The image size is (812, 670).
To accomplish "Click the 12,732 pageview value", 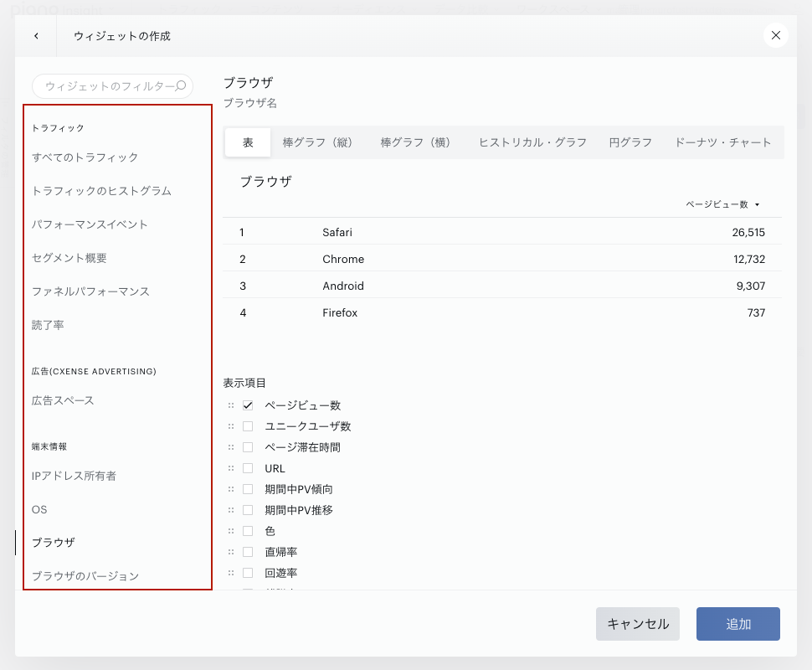I will (749, 259).
